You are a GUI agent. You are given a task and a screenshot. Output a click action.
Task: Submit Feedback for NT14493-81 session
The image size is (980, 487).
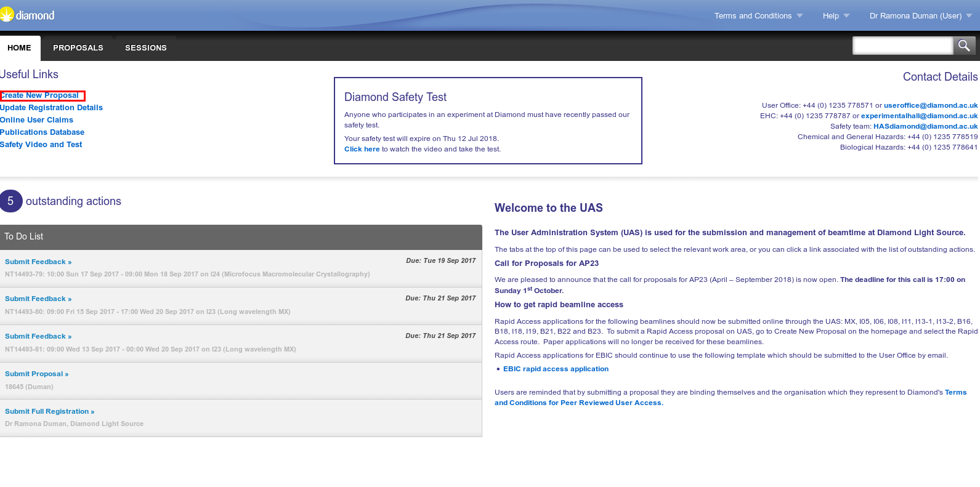(38, 337)
